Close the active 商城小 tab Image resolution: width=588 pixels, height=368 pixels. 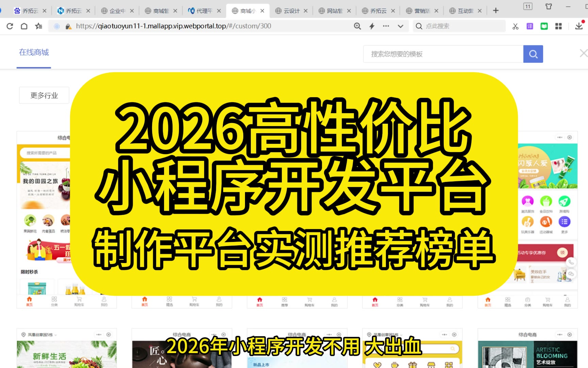(262, 11)
